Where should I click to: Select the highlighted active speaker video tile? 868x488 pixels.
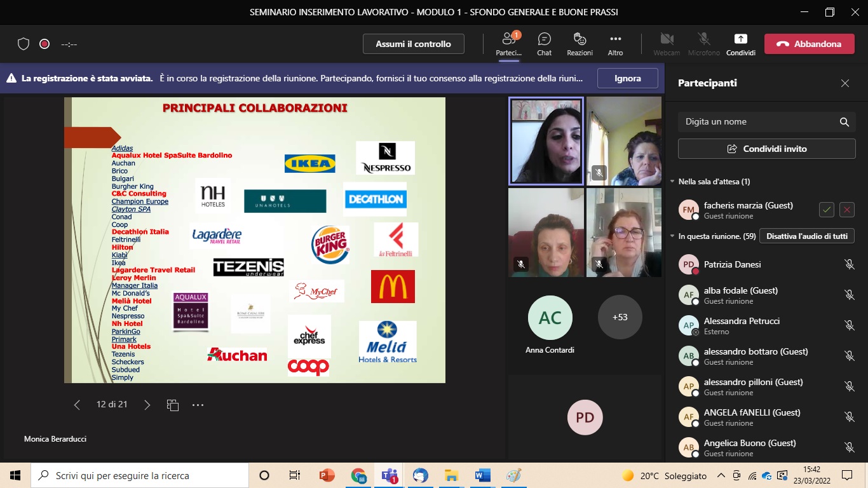[x=546, y=141]
